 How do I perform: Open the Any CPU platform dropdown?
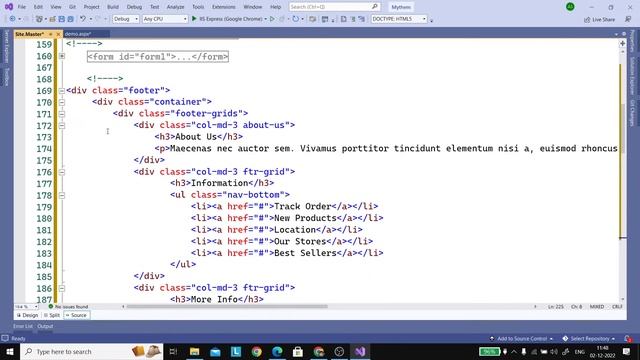point(165,19)
